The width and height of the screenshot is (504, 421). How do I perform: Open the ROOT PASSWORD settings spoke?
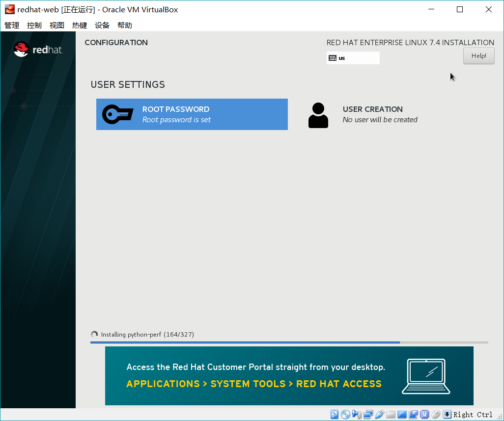pos(192,114)
